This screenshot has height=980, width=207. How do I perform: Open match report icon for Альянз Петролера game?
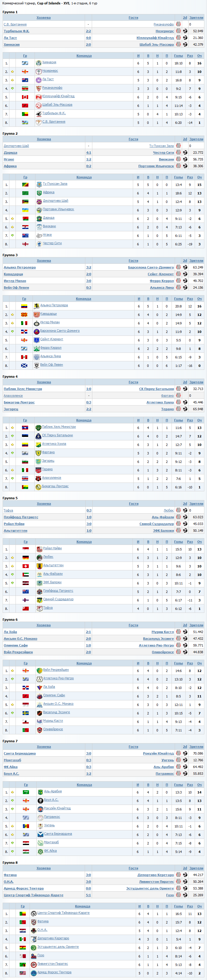coord(178,267)
